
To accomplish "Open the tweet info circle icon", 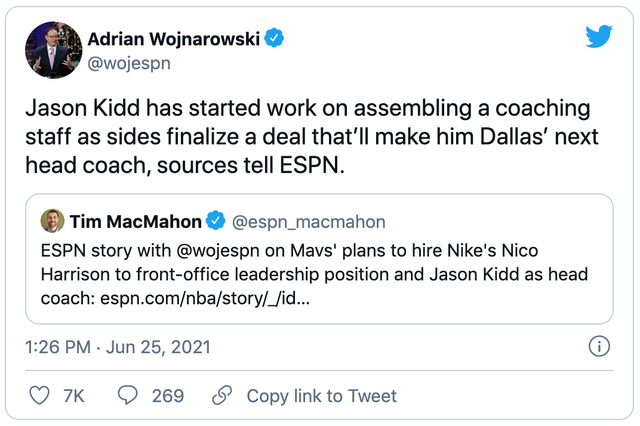I will click(597, 347).
